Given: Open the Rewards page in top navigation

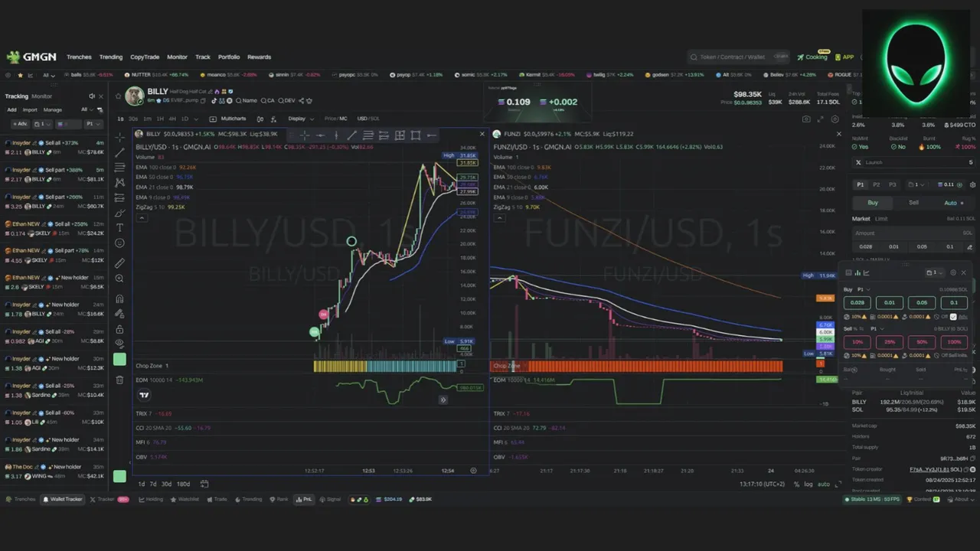Looking at the screenshot, I should coord(259,57).
